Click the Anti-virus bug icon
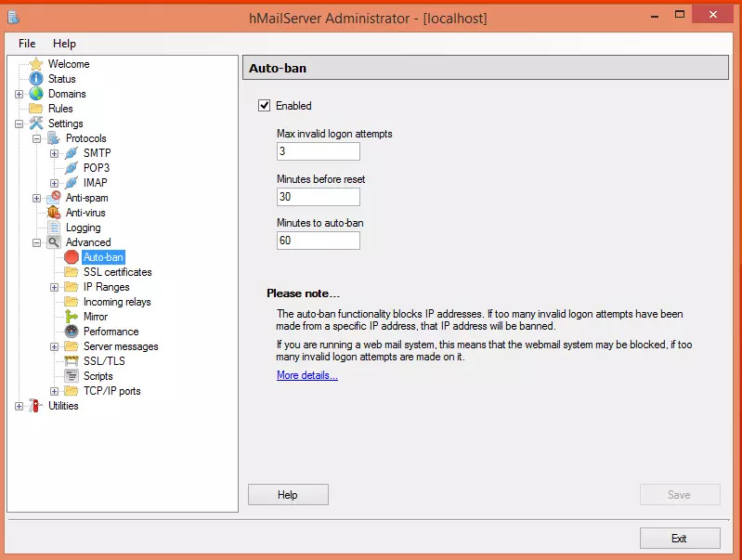 pyautogui.click(x=54, y=213)
